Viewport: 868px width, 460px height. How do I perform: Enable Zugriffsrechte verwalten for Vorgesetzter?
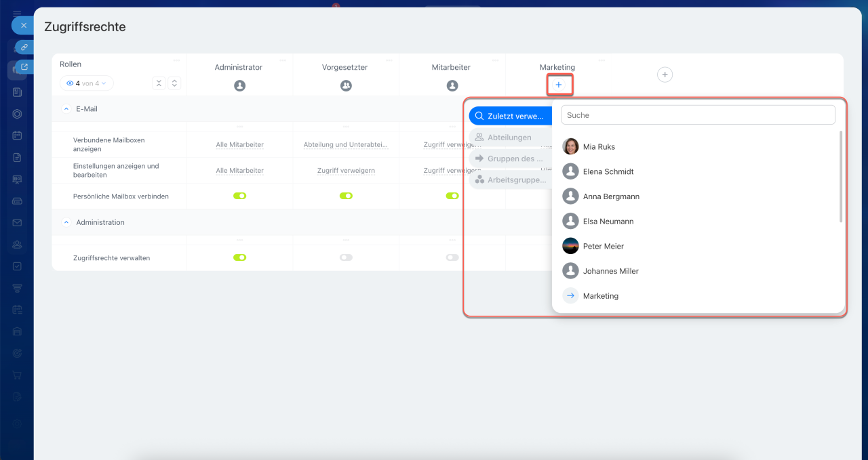pyautogui.click(x=346, y=257)
